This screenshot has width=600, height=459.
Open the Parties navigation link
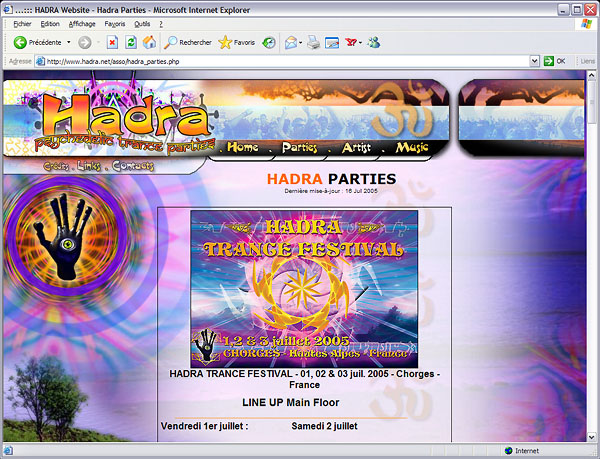click(x=299, y=147)
